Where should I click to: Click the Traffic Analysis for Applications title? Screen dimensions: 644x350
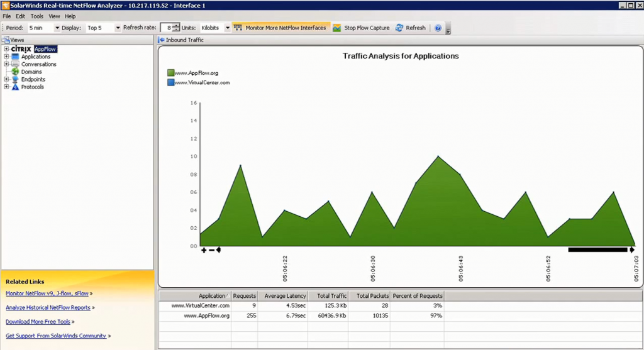401,56
